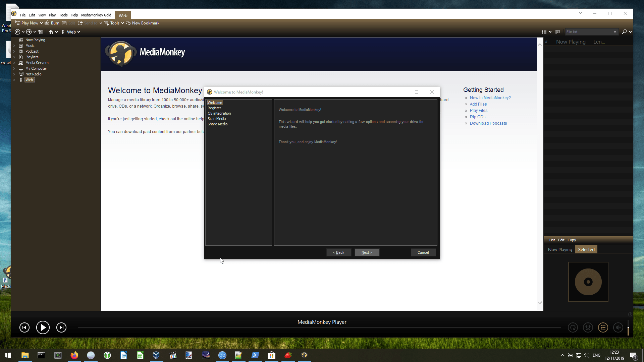Screen dimensions: 644x362
Task: Select Scan Media in the wizard list
Action: tap(217, 119)
